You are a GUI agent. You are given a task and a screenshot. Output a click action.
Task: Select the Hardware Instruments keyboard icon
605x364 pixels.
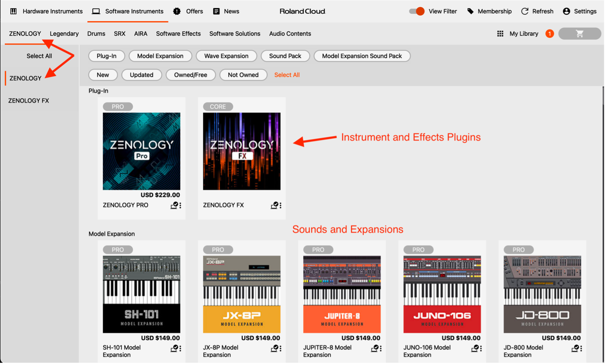click(13, 11)
